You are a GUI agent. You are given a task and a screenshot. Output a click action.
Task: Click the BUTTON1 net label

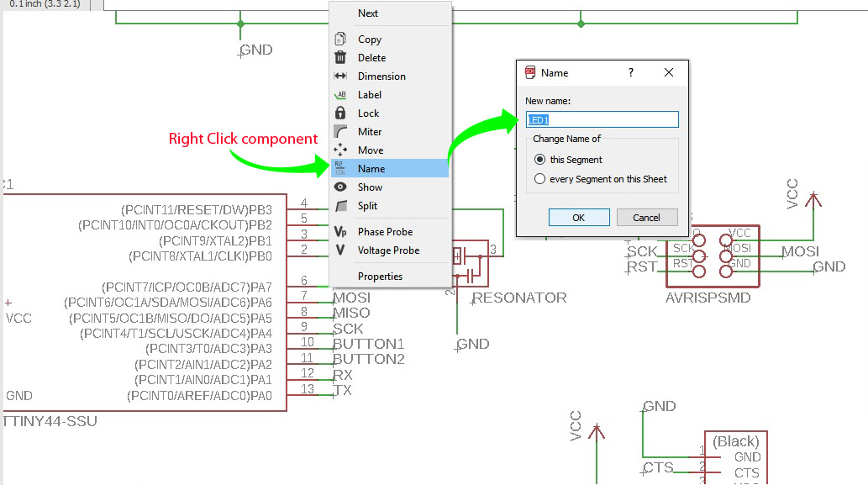tap(369, 344)
